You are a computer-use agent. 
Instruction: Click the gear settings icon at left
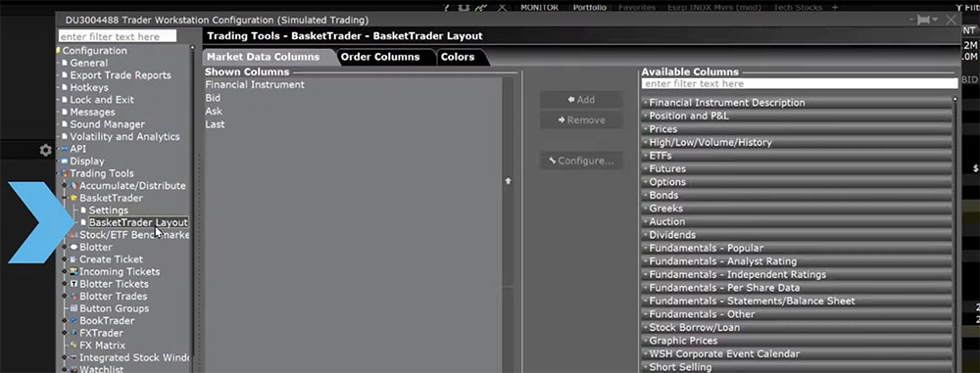[x=45, y=150]
